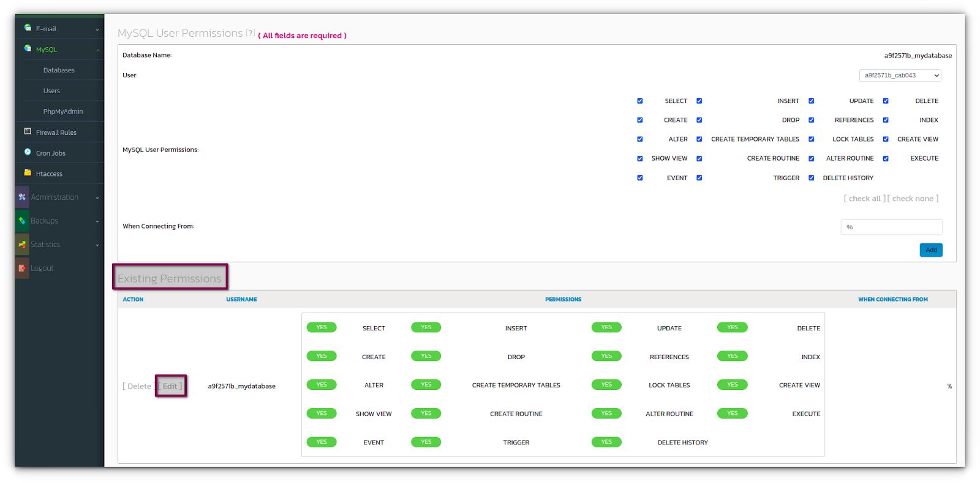This screenshot has width=980, height=483.
Task: Expand the E-mail menu chevron
Action: 97,29
